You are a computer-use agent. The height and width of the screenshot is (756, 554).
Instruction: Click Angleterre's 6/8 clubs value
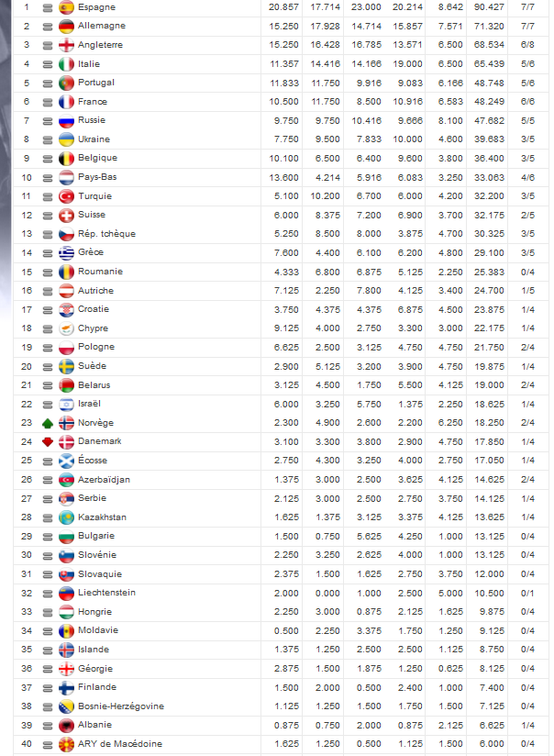pyautogui.click(x=528, y=45)
